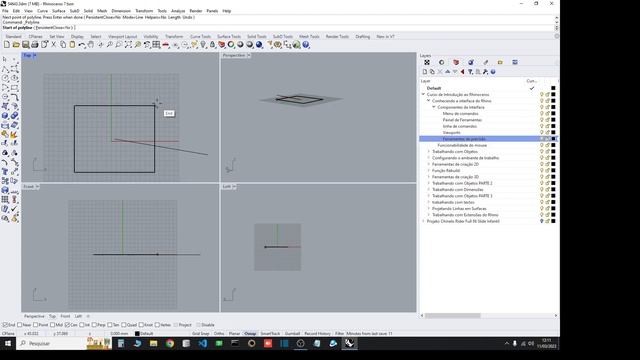Image resolution: width=640 pixels, height=360 pixels.
Task: Toggle Osnap in status bar
Action: pos(250,333)
